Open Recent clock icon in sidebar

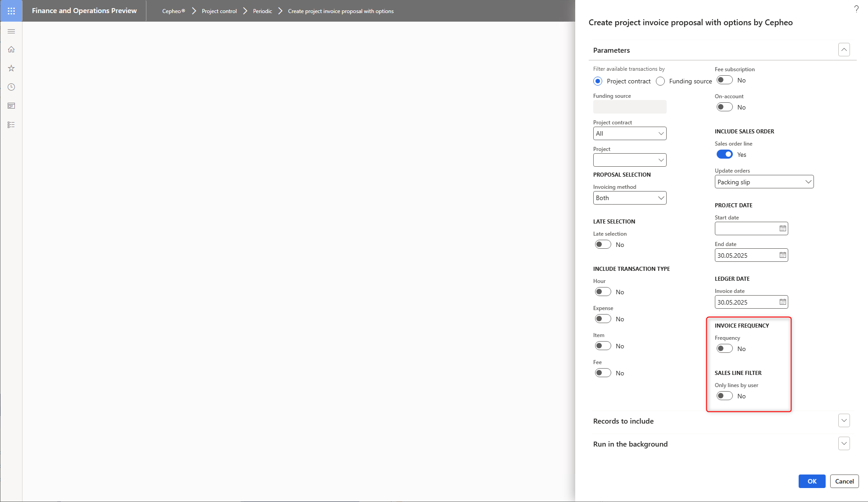(11, 87)
